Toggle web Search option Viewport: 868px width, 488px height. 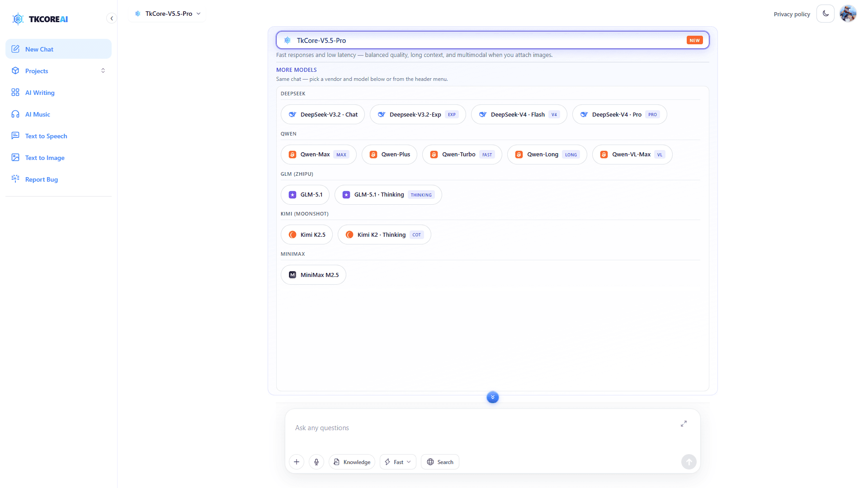pyautogui.click(x=440, y=462)
